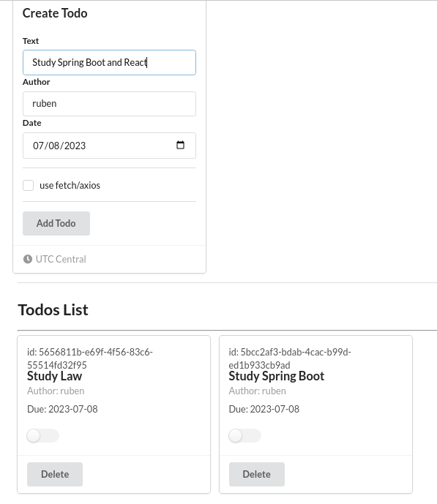Toggle the Study Spring Boot completion switch
The image size is (437, 504).
(x=244, y=436)
